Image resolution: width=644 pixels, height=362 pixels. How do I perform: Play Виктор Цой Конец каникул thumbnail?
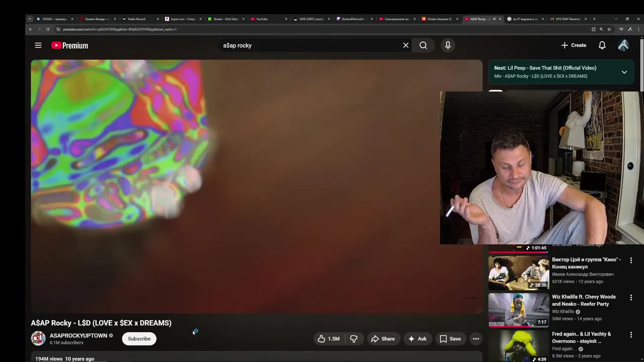(518, 273)
